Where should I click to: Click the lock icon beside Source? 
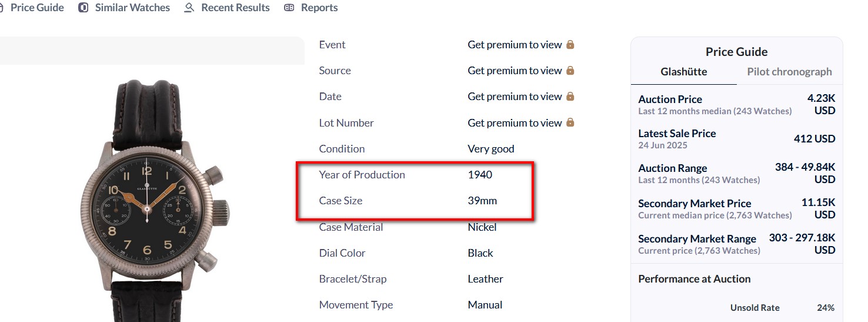pos(570,71)
